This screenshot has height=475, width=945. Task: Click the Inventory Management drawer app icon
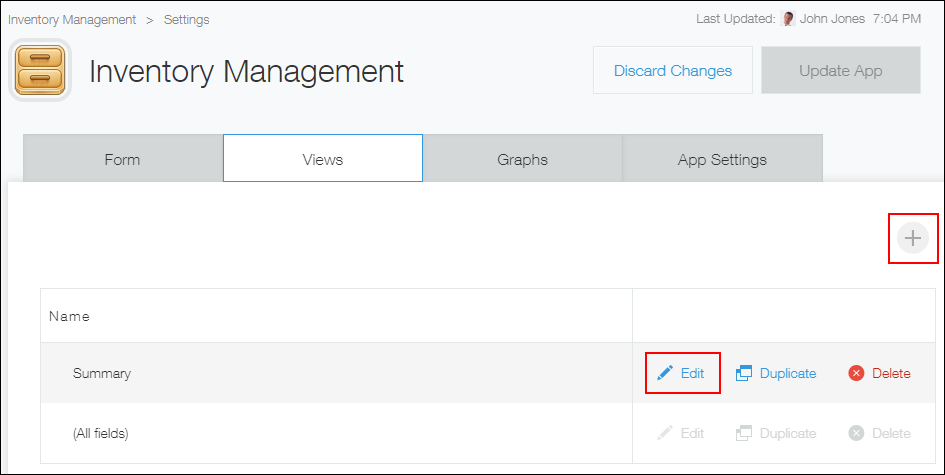(40, 70)
